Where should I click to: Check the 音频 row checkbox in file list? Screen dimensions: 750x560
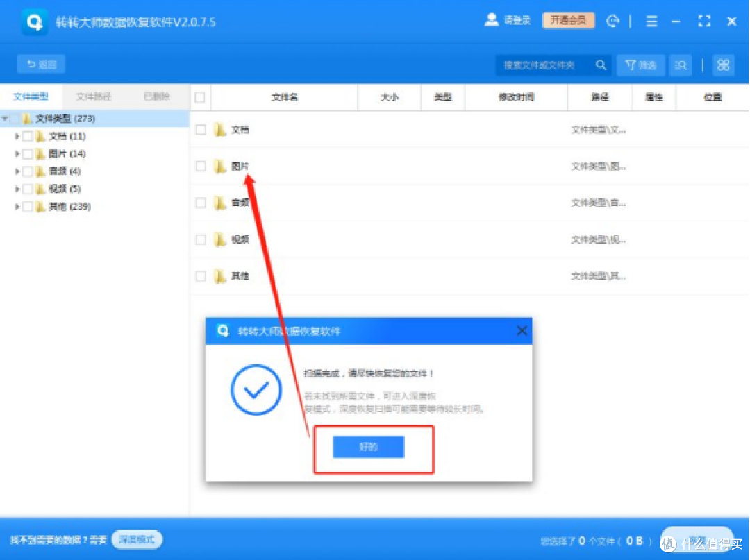click(201, 203)
